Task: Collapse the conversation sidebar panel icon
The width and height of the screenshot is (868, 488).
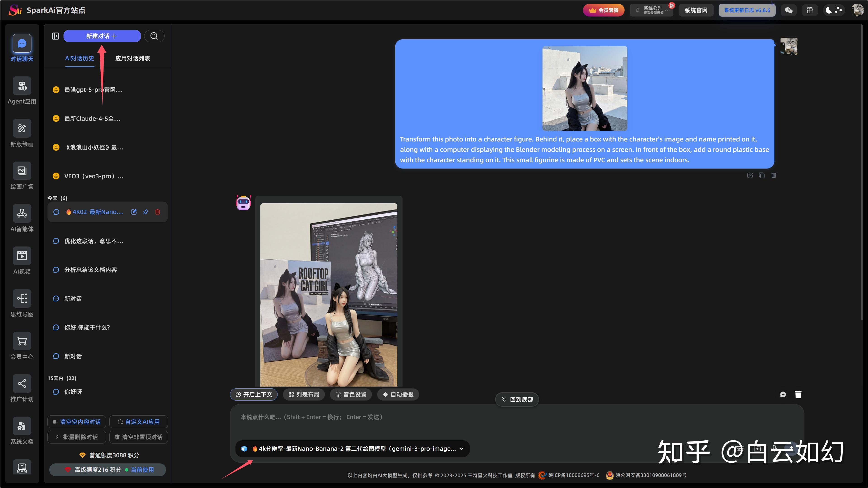Action: pyautogui.click(x=56, y=36)
